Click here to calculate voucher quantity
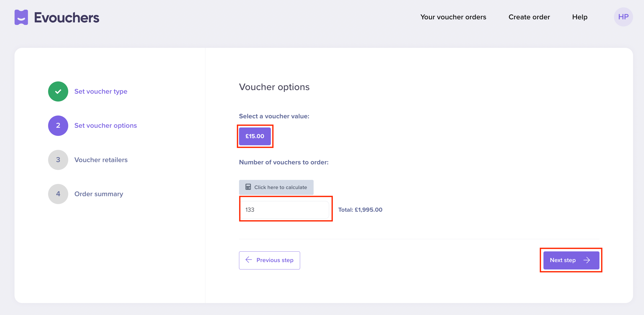Screen dimensions: 644x315 coord(276,187)
